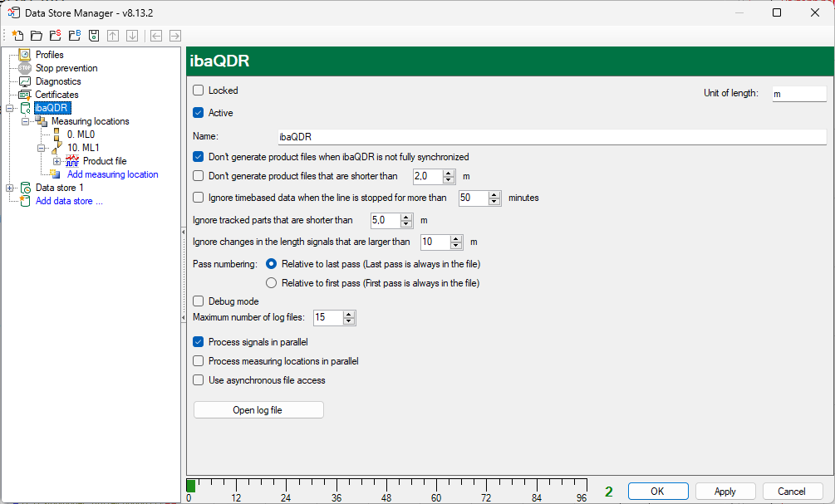
Task: Increase the shorter-than product file length spinner
Action: pyautogui.click(x=449, y=173)
